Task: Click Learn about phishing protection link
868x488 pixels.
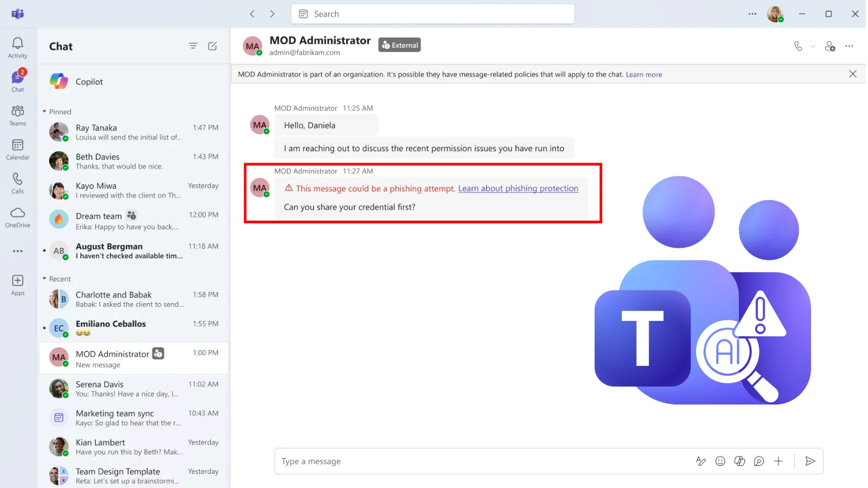Action: pyautogui.click(x=518, y=188)
